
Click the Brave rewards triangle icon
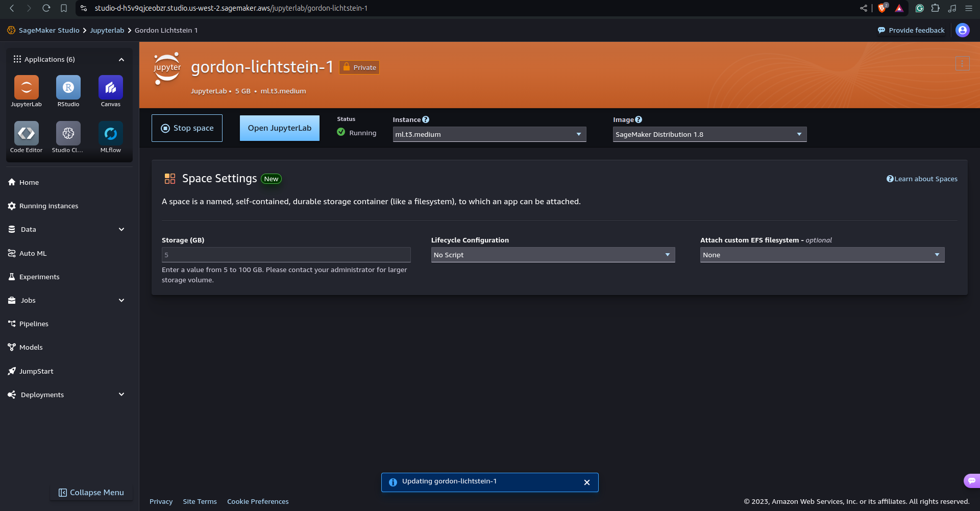point(899,8)
